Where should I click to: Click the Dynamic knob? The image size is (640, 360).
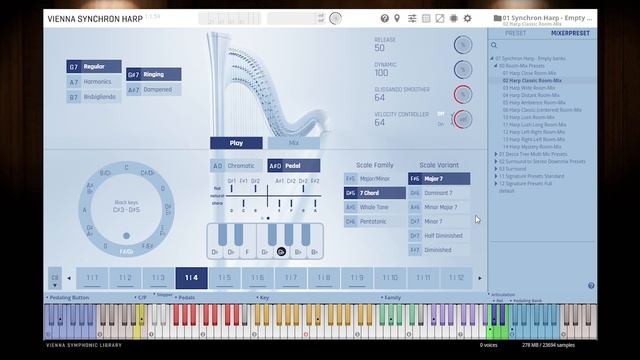coord(463,69)
